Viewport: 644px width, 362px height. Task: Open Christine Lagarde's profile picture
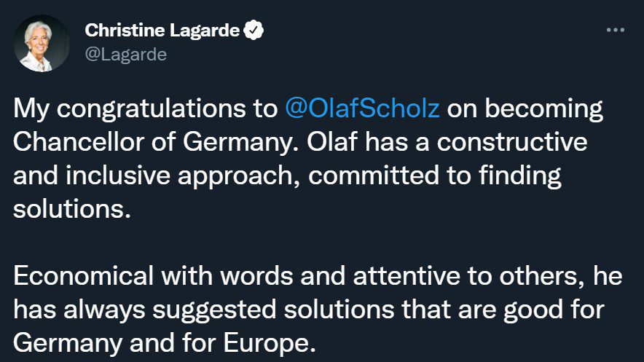[x=41, y=44]
